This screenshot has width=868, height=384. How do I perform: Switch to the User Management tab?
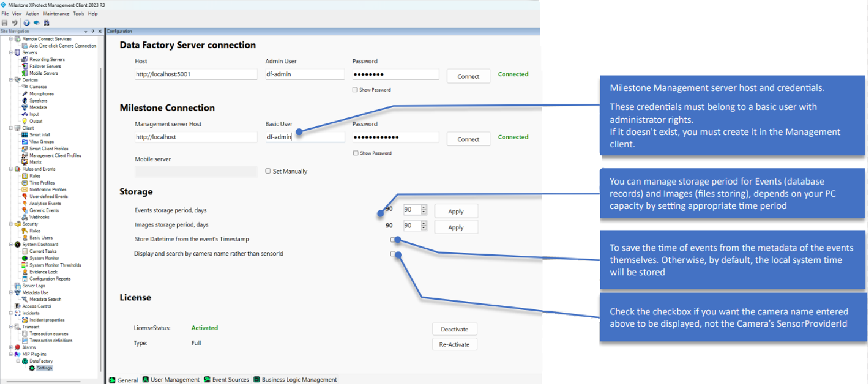click(x=171, y=380)
